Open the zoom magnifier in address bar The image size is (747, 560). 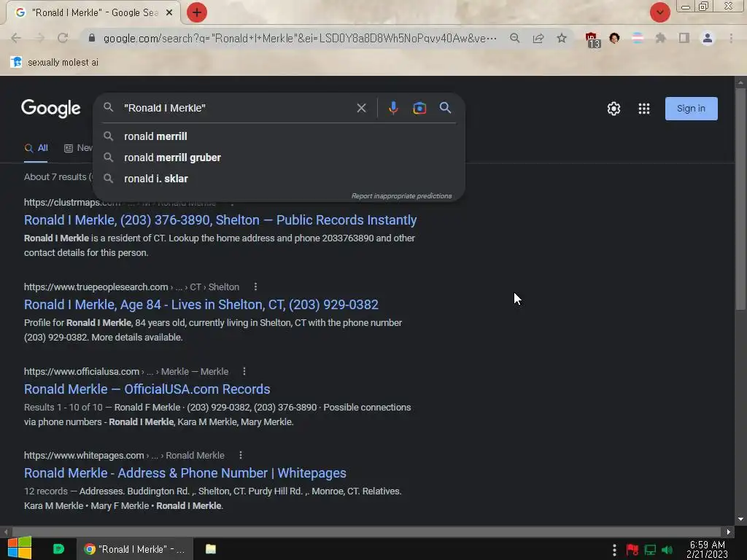pos(514,38)
